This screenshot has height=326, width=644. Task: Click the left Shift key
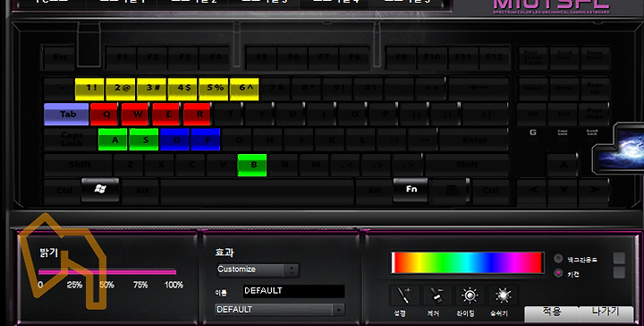78,165
